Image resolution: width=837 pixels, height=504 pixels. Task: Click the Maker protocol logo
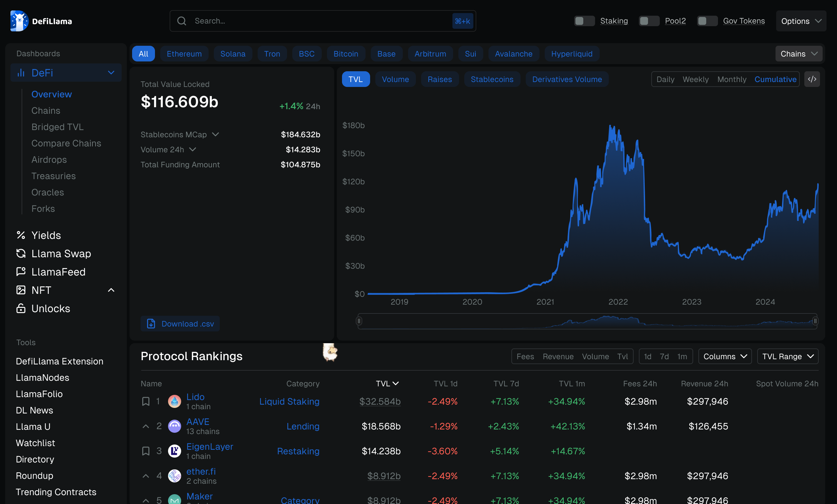coord(175,499)
